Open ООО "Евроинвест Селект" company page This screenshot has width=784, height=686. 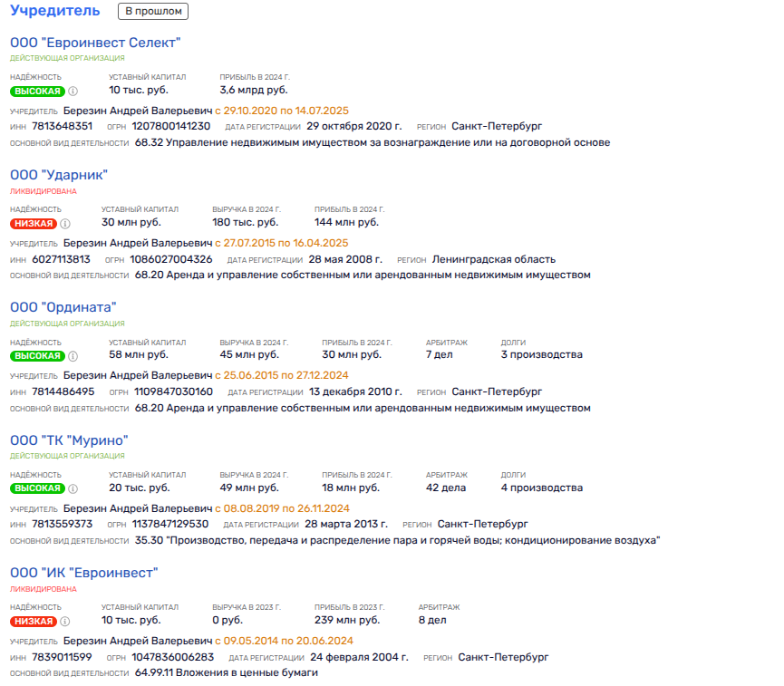pyautogui.click(x=95, y=43)
